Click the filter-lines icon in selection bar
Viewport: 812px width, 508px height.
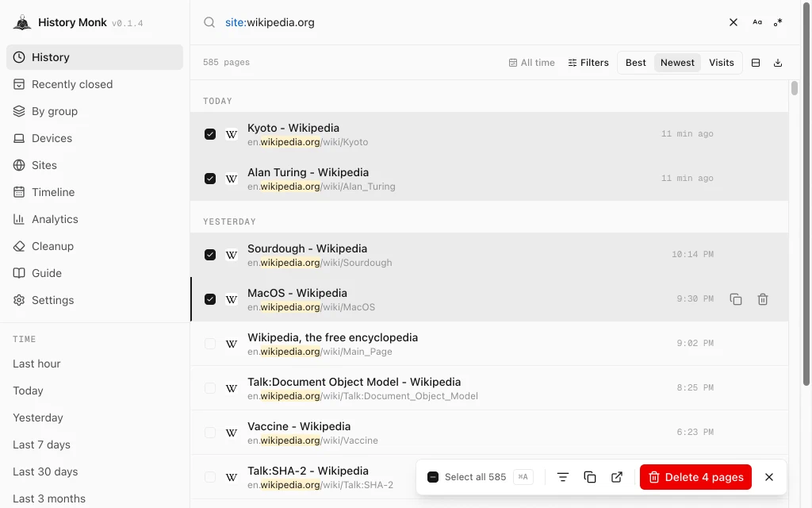click(x=563, y=477)
